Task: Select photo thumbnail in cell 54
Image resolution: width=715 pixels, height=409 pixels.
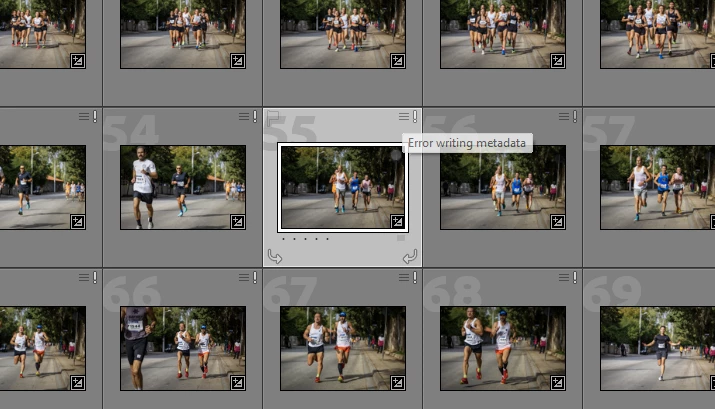Action: point(183,187)
